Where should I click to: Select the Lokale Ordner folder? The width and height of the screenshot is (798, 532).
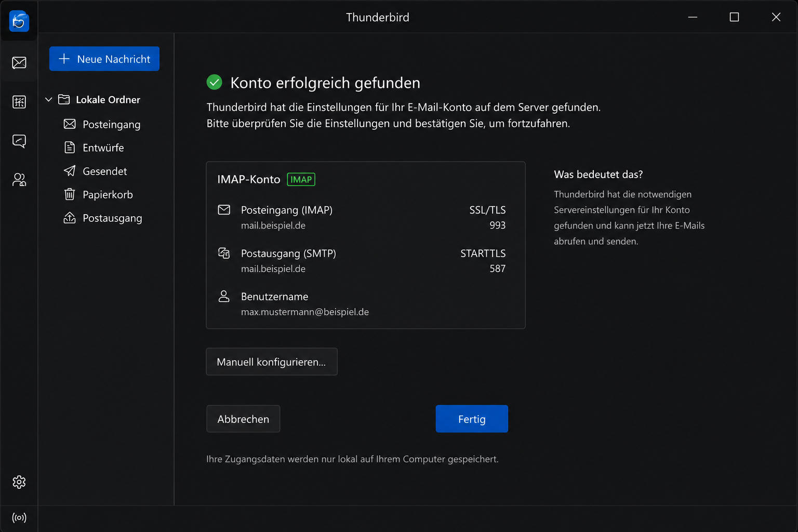[108, 99]
